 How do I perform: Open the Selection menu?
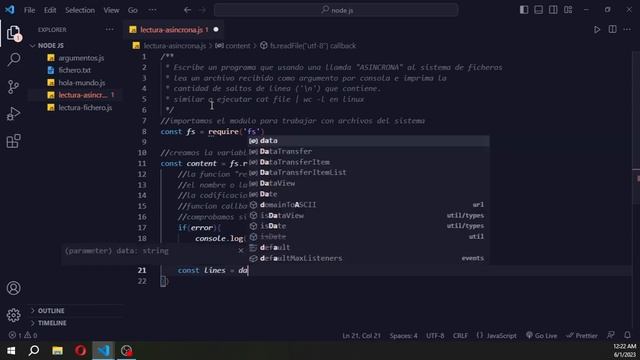pyautogui.click(x=80, y=10)
